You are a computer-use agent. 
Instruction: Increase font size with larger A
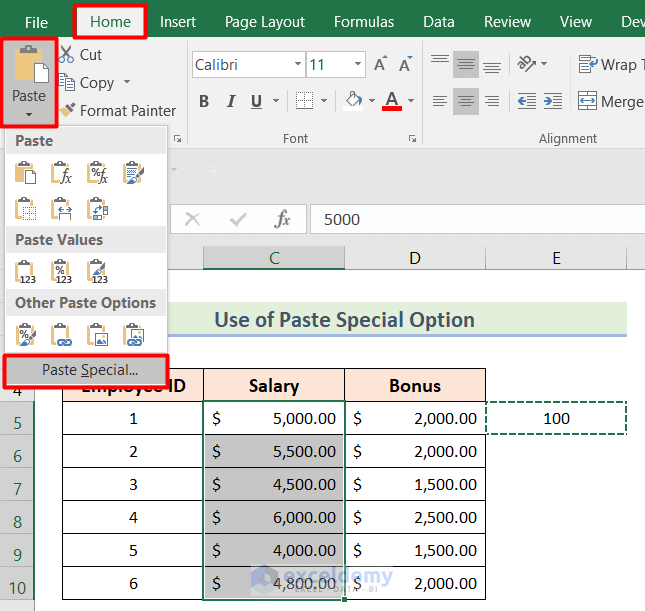pos(381,64)
